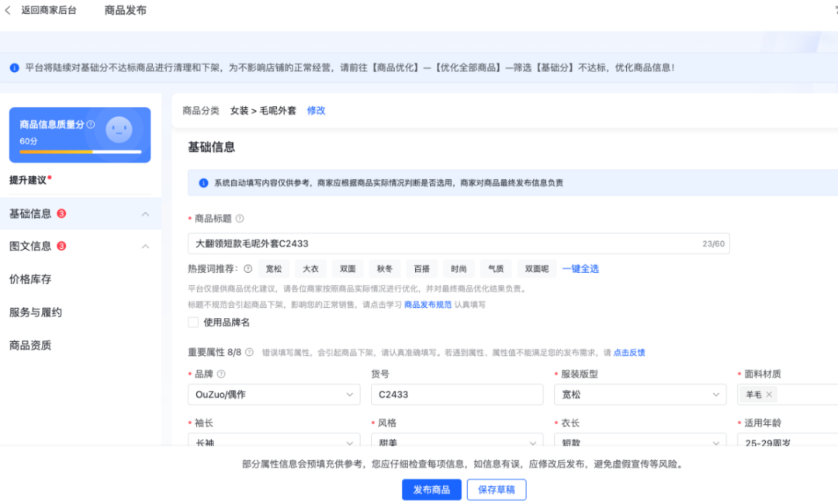Click the help icon next to 商品标题
Screen dimensions: 838x504
[241, 218]
